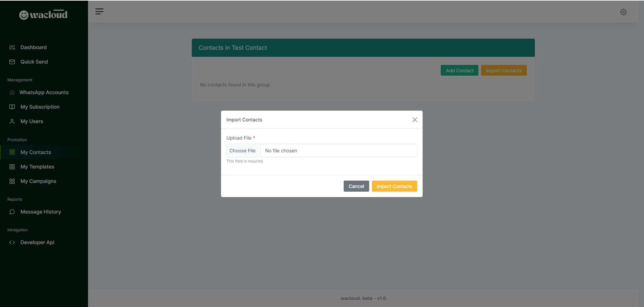Screen dimensions: 644x307
Task: Click the My Campaigns grid icon
Action: click(12, 181)
